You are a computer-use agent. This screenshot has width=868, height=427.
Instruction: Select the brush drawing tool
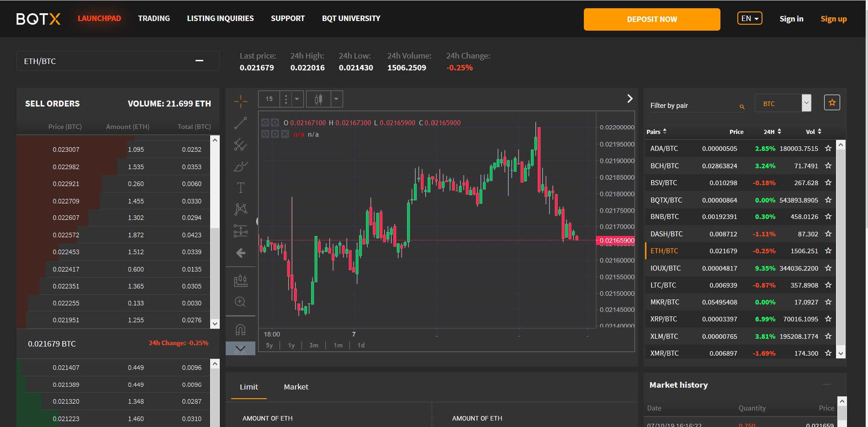(x=241, y=166)
